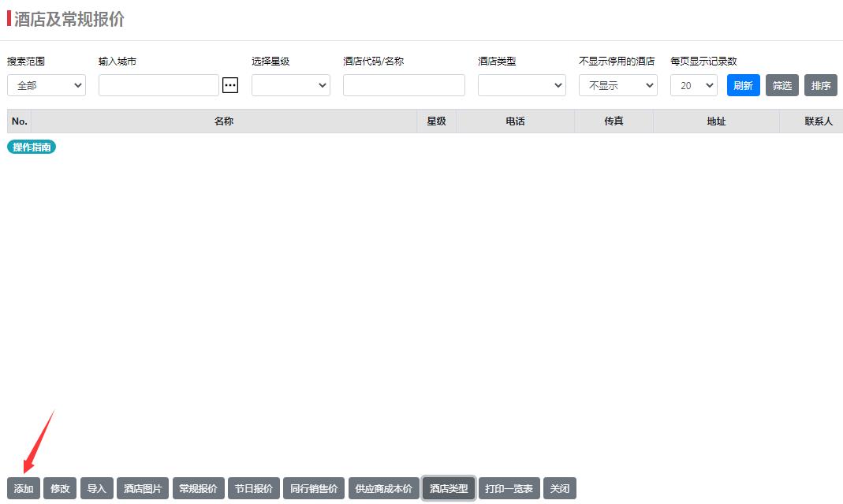Open 酒店图片 button
Image resolution: width=843 pixels, height=504 pixels.
(143, 488)
